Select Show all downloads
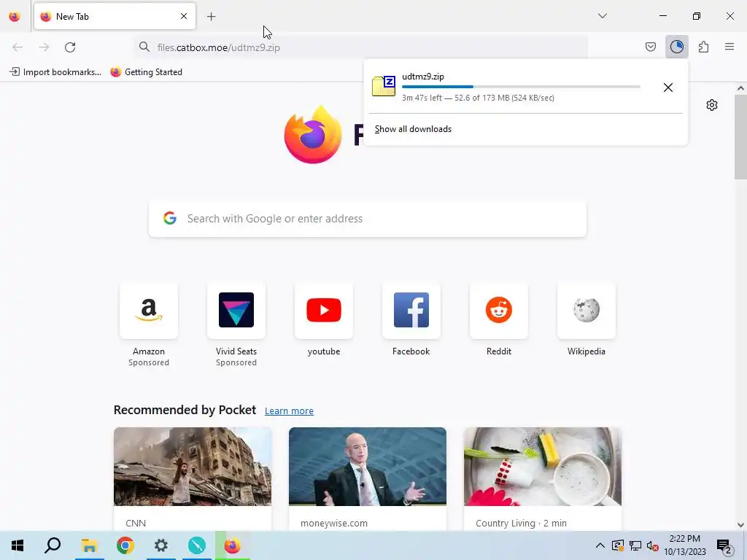747x560 pixels. click(413, 129)
